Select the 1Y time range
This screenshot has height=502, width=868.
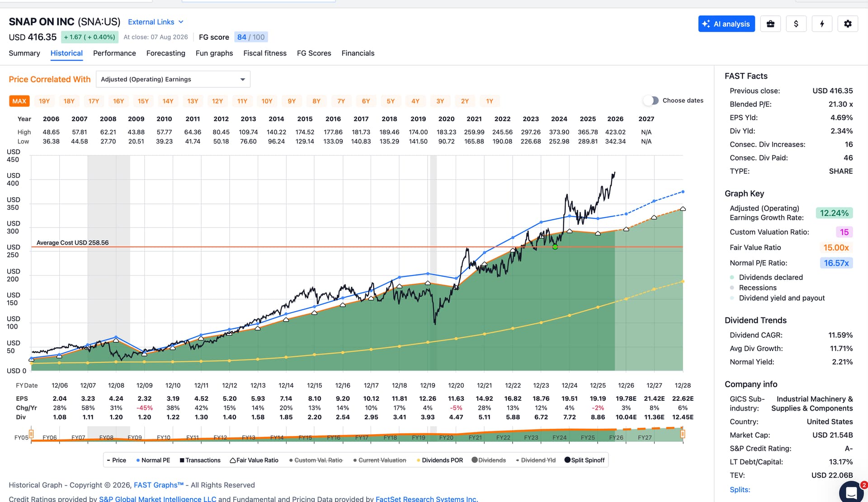coord(490,101)
